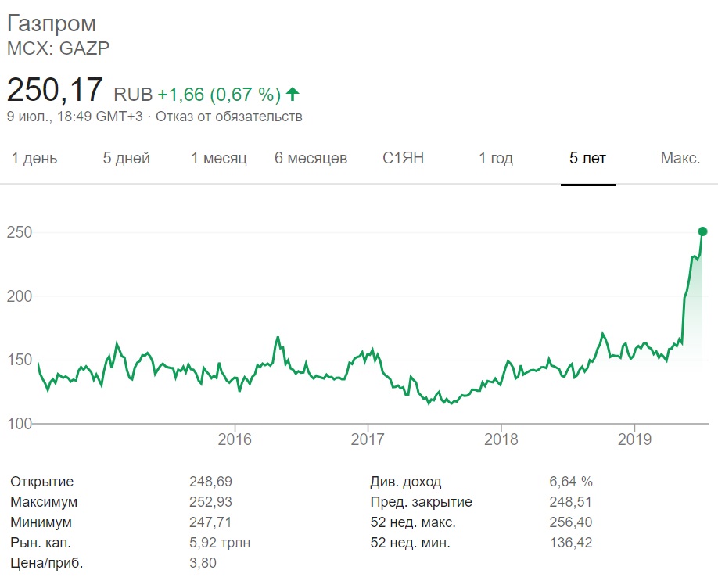This screenshot has width=718, height=588.
Task: Choose the "Макс." time range
Action: click(x=680, y=159)
